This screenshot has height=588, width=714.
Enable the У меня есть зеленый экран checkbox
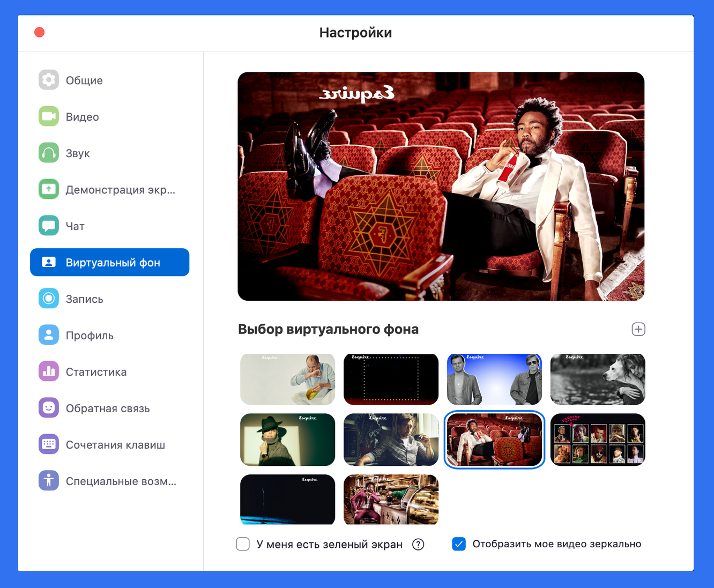coord(243,544)
